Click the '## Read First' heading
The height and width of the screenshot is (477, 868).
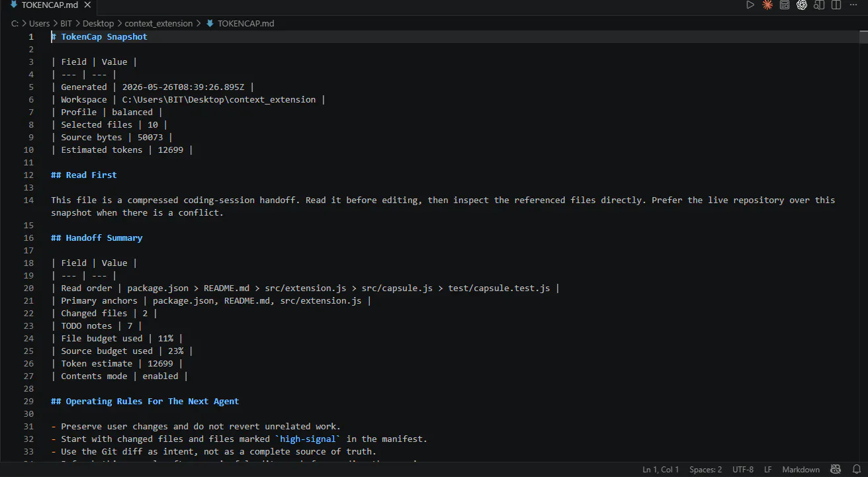pos(84,175)
